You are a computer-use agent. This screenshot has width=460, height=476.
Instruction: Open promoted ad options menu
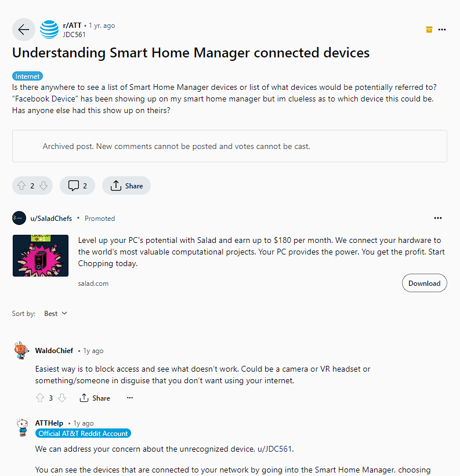(438, 219)
